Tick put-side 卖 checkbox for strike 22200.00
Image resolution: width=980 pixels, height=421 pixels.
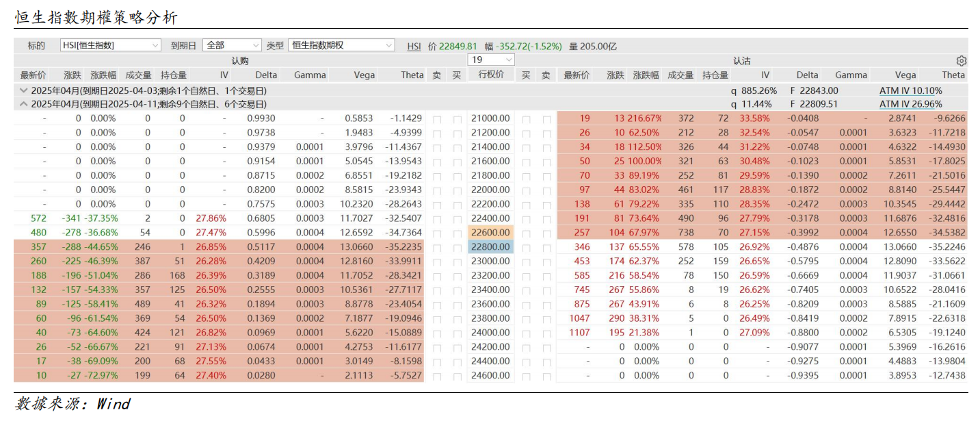546,204
